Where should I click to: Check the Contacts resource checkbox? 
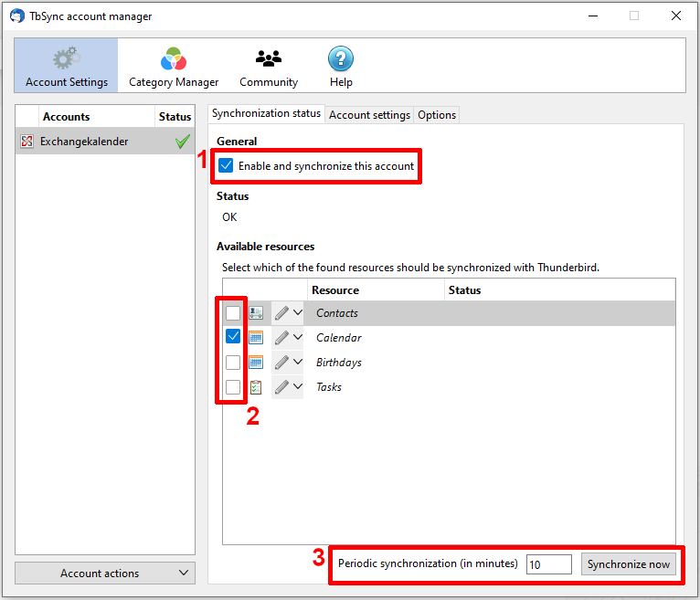pyautogui.click(x=233, y=313)
